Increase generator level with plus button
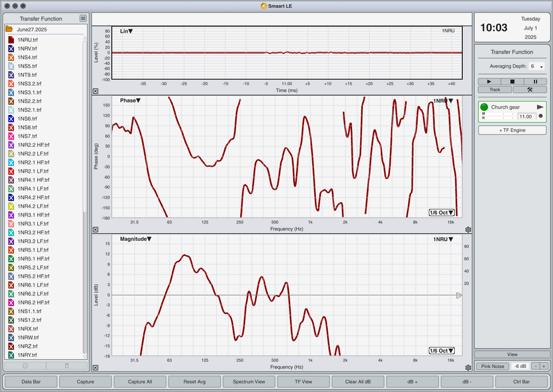Image resolution: width=553 pixels, height=392 pixels. pos(544,366)
